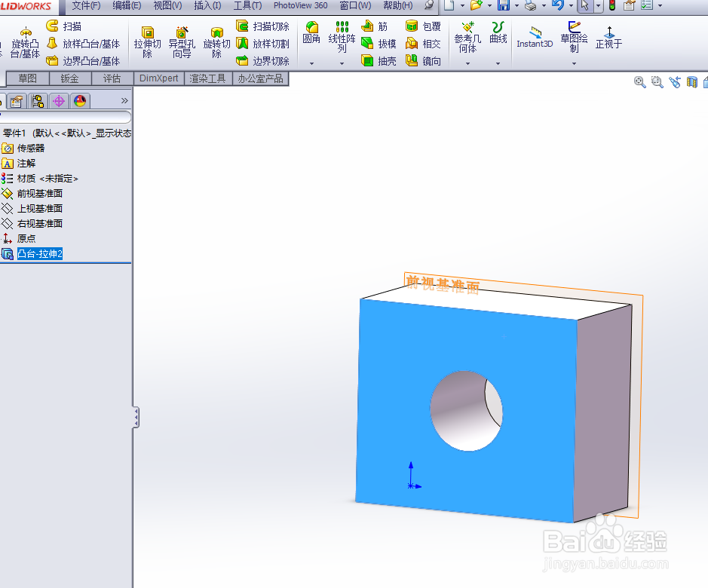Open the 视图(V) menu
Viewport: 708px width, 588px height.
[x=167, y=5]
